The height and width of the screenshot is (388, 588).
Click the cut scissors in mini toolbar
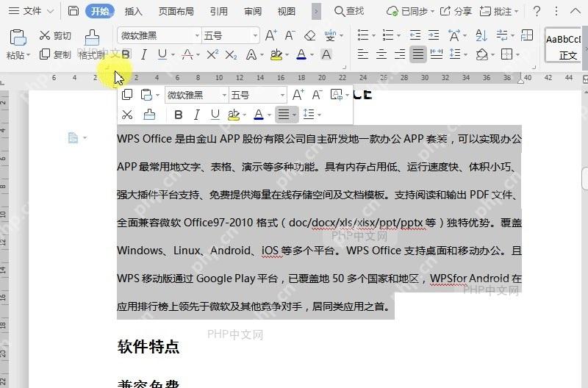(127, 115)
